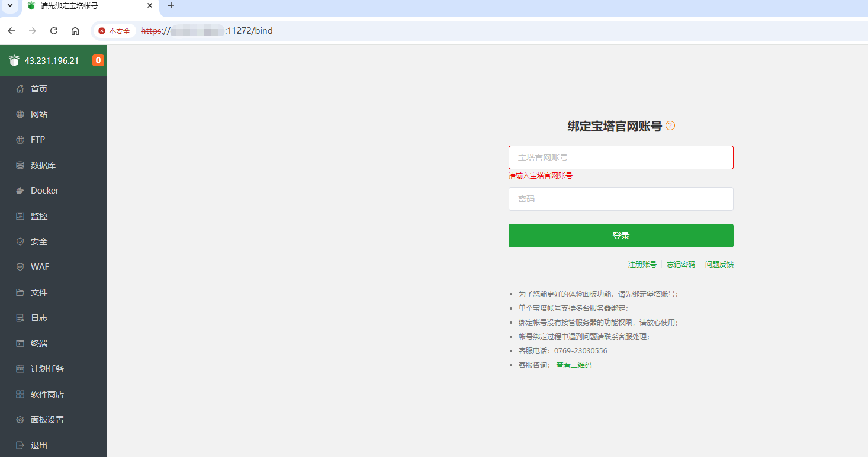Click the 软件商店 grid icon
868x457 pixels.
click(20, 394)
